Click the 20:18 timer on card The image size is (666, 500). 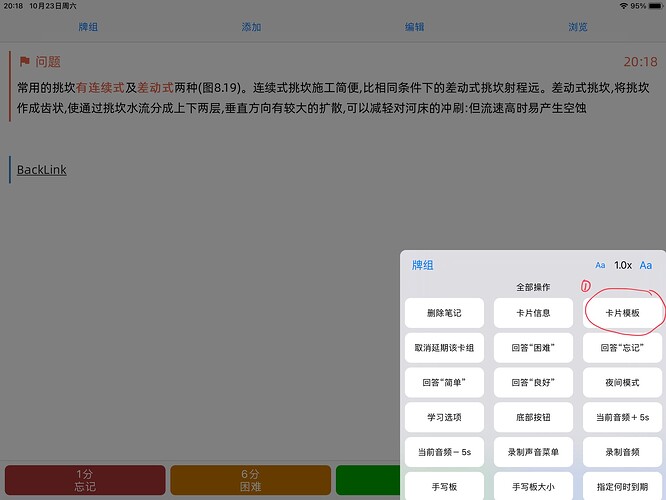click(640, 62)
